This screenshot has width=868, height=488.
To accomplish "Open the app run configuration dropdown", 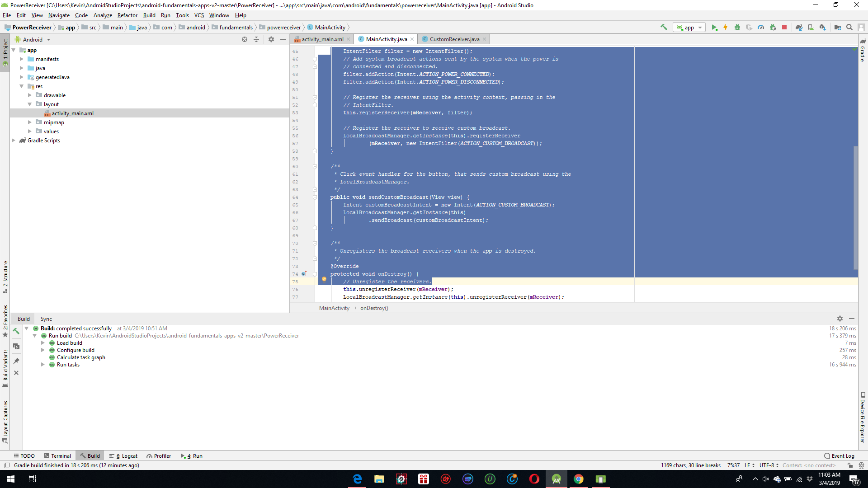I will click(x=689, y=28).
